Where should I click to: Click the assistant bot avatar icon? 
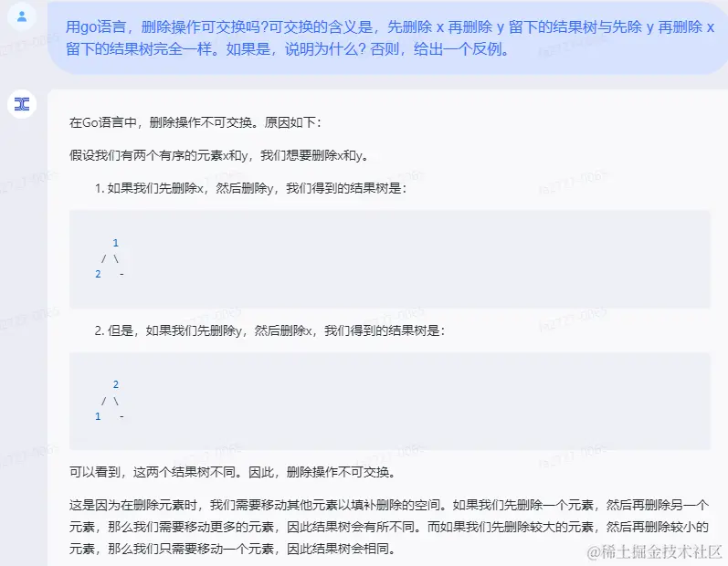(x=21, y=104)
